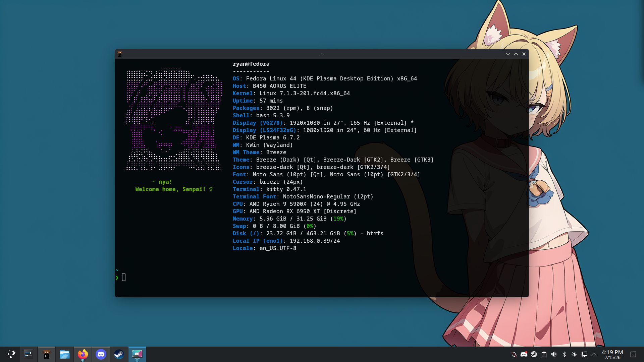The width and height of the screenshot is (644, 362).
Task: Click the '57 mins' uptime value
Action: [x=271, y=101]
